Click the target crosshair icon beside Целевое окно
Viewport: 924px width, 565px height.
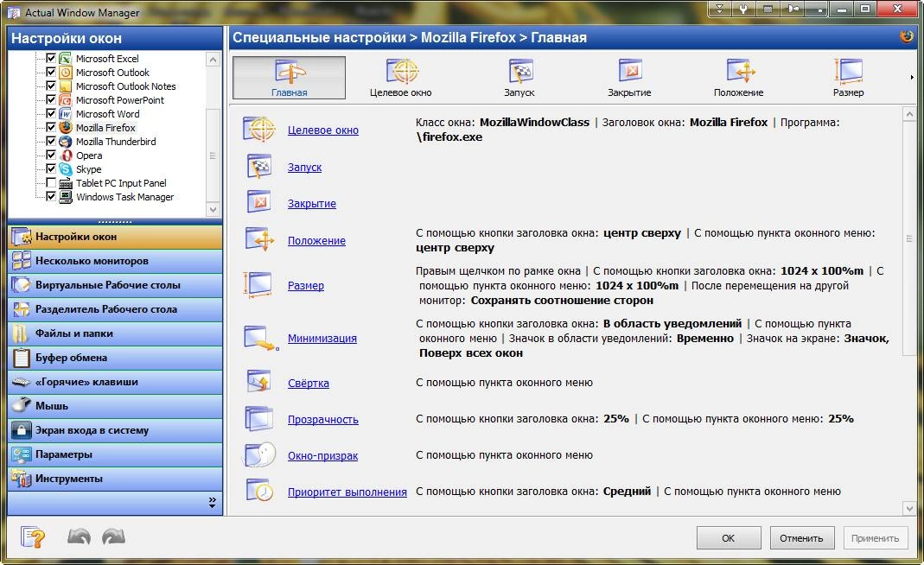pyautogui.click(x=259, y=130)
